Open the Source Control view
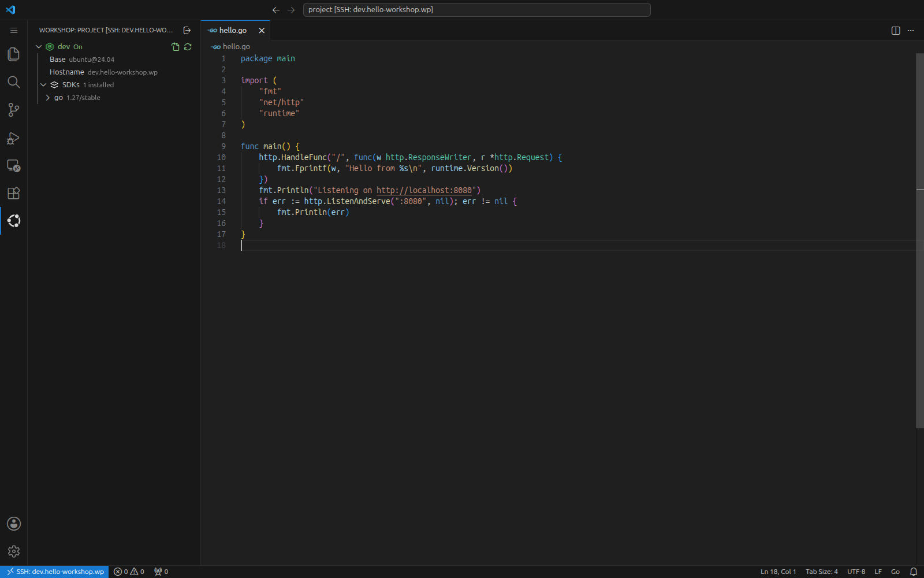 click(14, 110)
